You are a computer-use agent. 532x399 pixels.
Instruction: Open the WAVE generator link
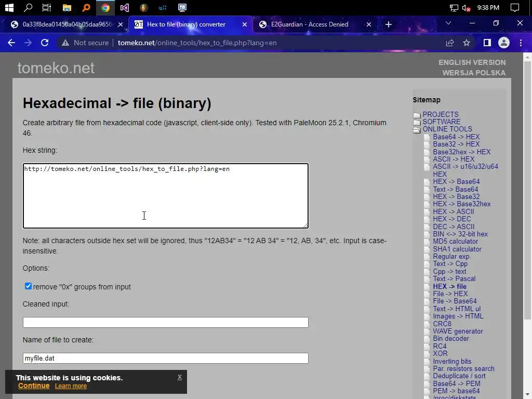pyautogui.click(x=458, y=331)
